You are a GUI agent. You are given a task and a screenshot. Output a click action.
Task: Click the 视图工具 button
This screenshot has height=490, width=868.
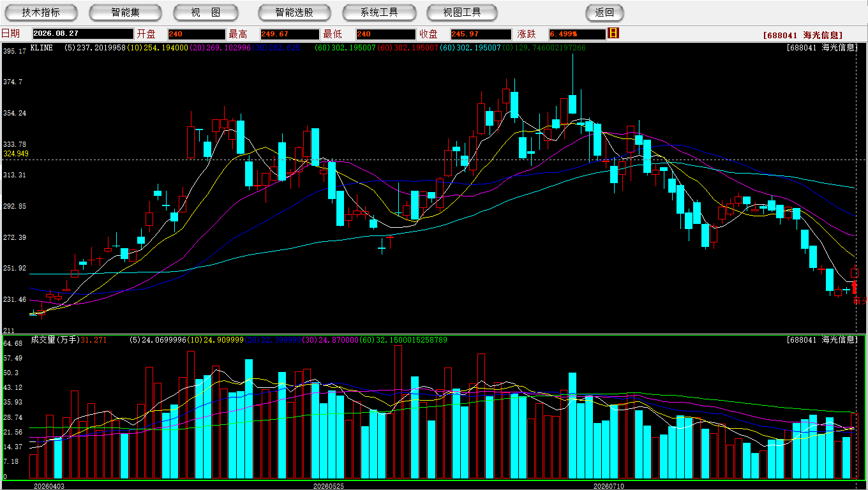pyautogui.click(x=463, y=12)
